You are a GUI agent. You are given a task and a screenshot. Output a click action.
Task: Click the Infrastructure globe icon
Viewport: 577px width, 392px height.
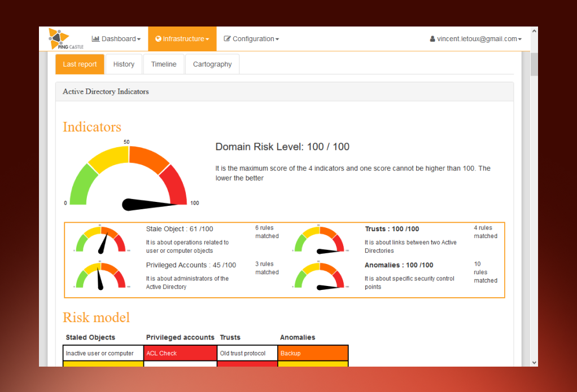coord(158,38)
